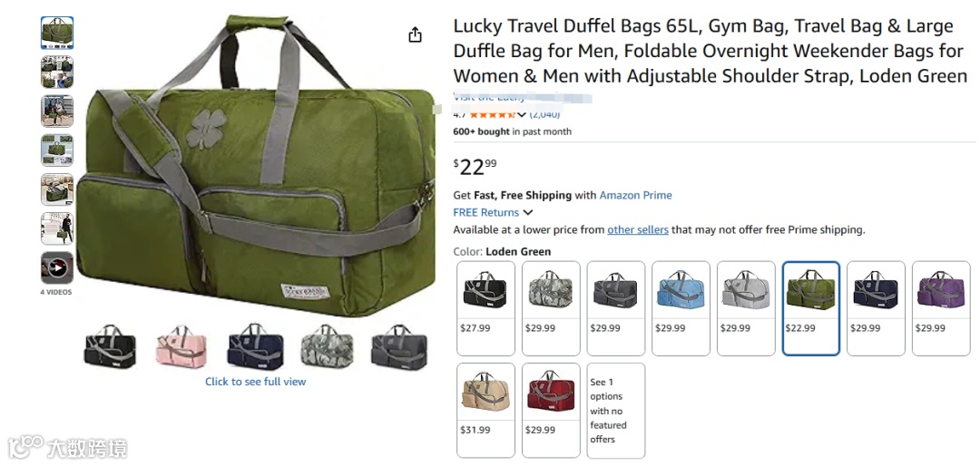Screen dimensions: 980x466
Task: Select the pink bag image below main photo
Action: click(x=181, y=346)
